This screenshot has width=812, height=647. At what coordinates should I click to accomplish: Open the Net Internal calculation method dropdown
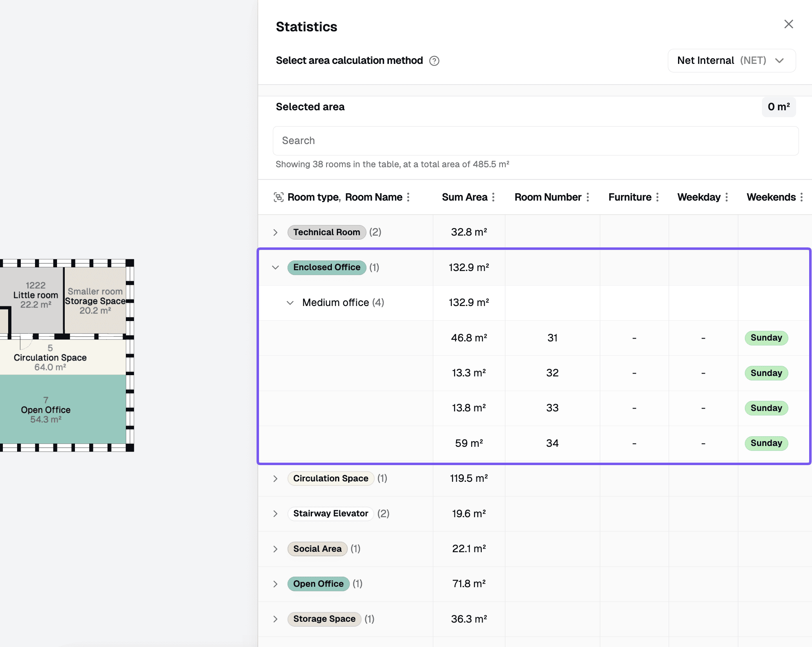coord(731,61)
